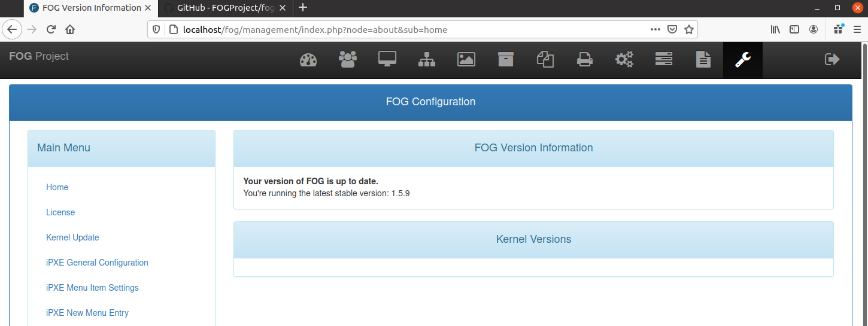Open the page actions three-dot menu
The height and width of the screenshot is (326, 868).
(655, 29)
